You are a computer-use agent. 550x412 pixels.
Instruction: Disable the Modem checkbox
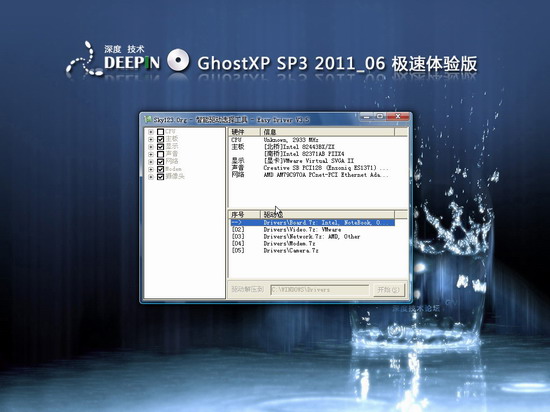coord(160,169)
